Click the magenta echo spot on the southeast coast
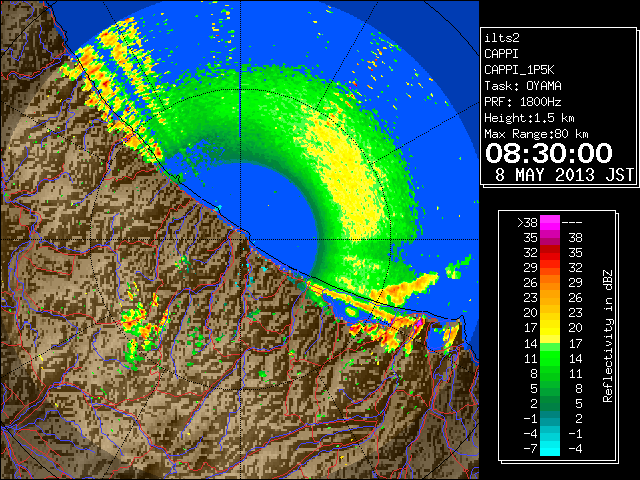This screenshot has height=480, width=640. tap(419, 322)
